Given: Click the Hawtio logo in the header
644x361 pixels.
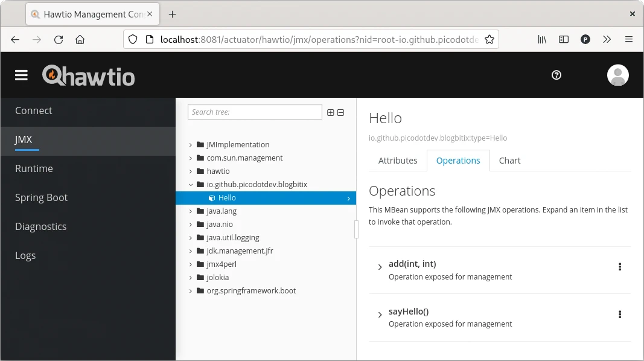Looking at the screenshot, I should tap(88, 75).
